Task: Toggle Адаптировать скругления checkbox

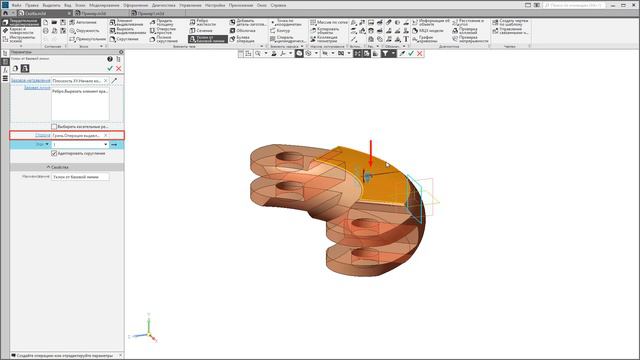Action: click(54, 153)
